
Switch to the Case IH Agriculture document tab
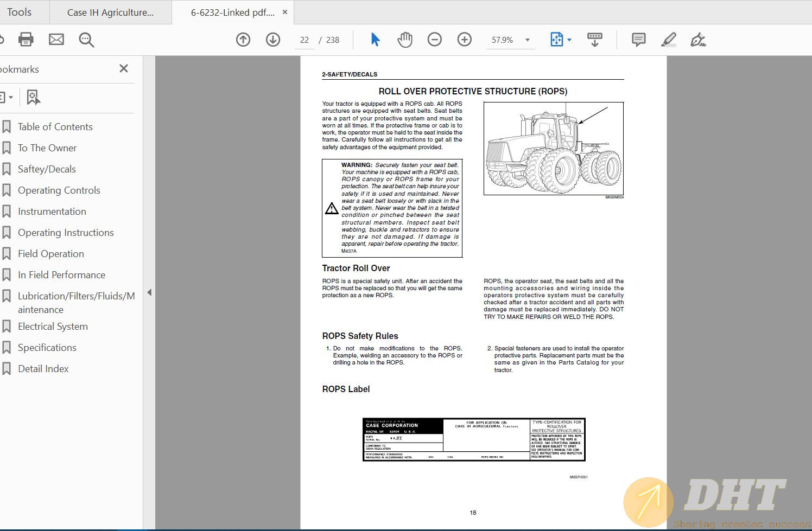(x=110, y=12)
